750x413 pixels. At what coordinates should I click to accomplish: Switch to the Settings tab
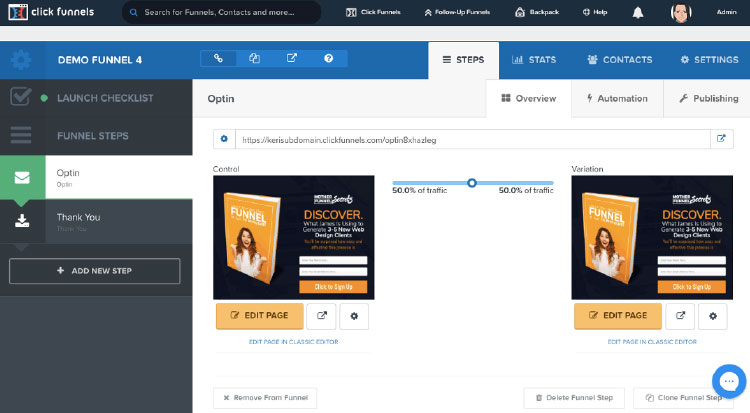pos(709,60)
